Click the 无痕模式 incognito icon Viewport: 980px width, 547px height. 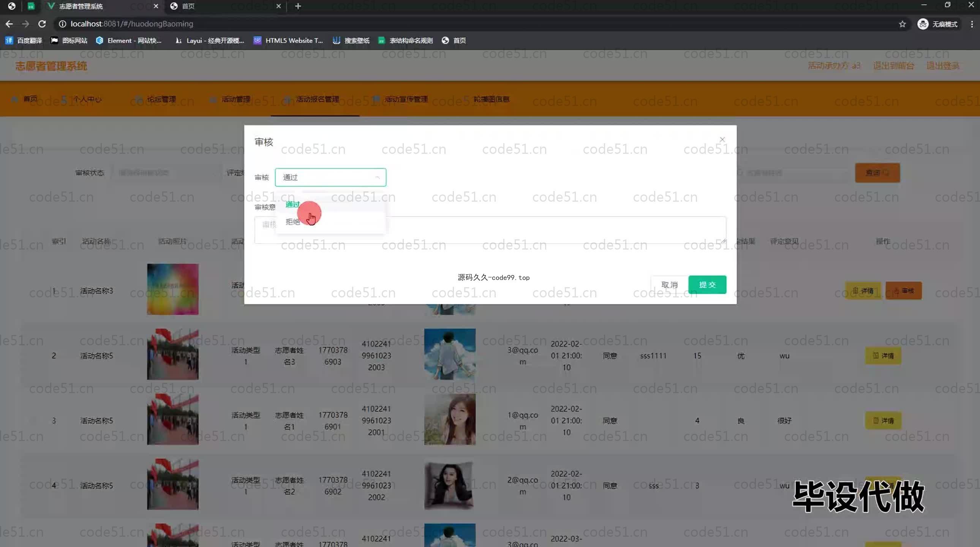[x=923, y=24]
